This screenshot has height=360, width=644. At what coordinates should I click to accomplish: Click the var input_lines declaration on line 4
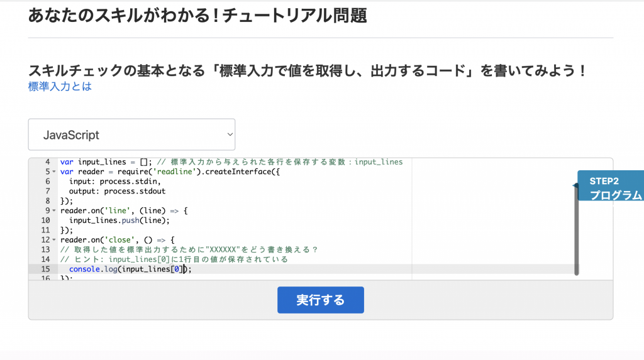point(106,162)
